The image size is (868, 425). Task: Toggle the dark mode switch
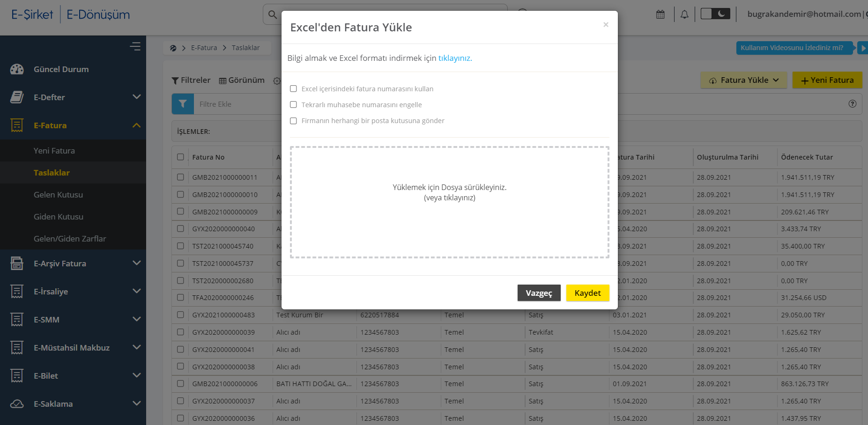click(x=715, y=14)
